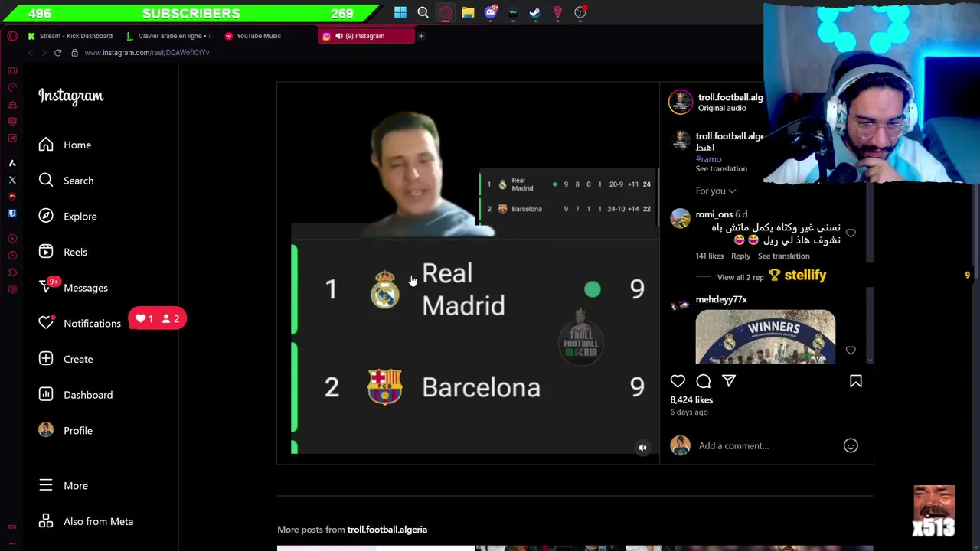Go forward in browser history
Image resolution: width=980 pixels, height=551 pixels.
click(44, 53)
